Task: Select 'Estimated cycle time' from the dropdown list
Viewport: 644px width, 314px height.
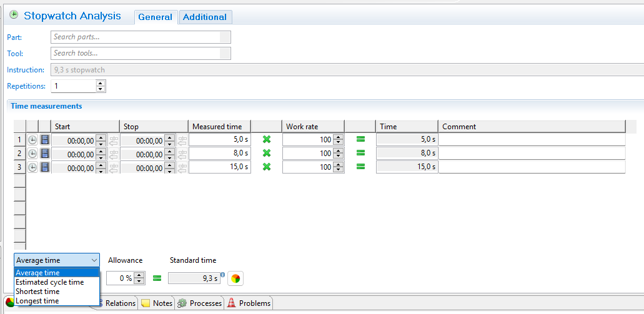Action: click(50, 282)
